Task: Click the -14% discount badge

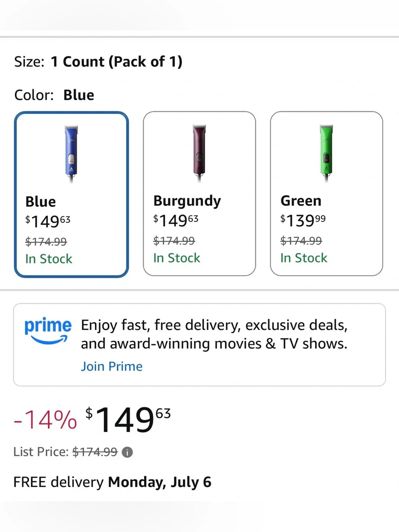Action: click(x=45, y=420)
